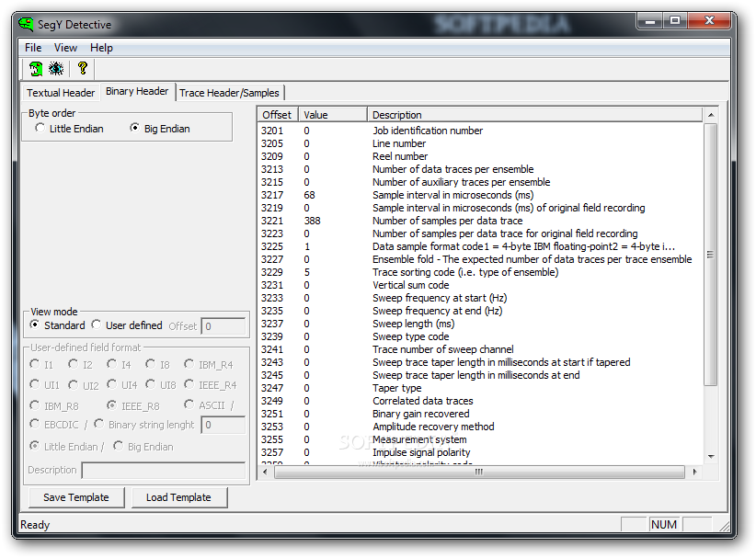Click the Offset input field
The height and width of the screenshot is (558, 756).
click(223, 326)
